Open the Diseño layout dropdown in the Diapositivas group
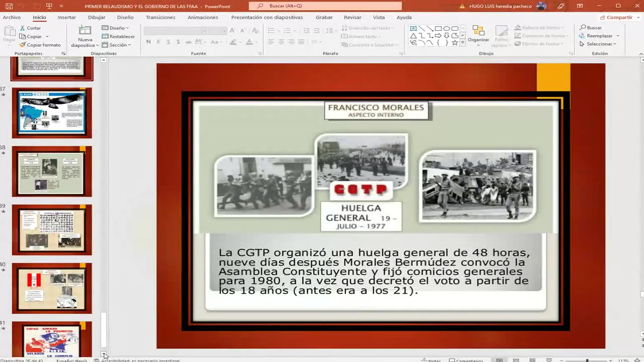 (115, 28)
